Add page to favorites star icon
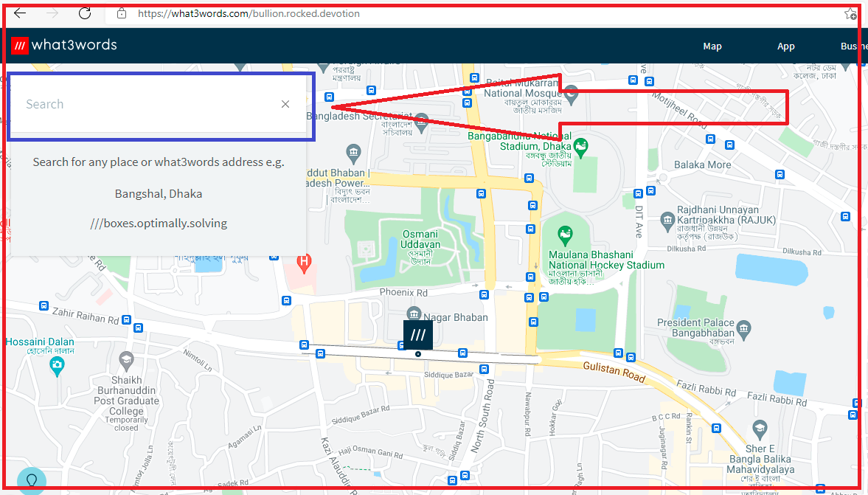 click(850, 14)
